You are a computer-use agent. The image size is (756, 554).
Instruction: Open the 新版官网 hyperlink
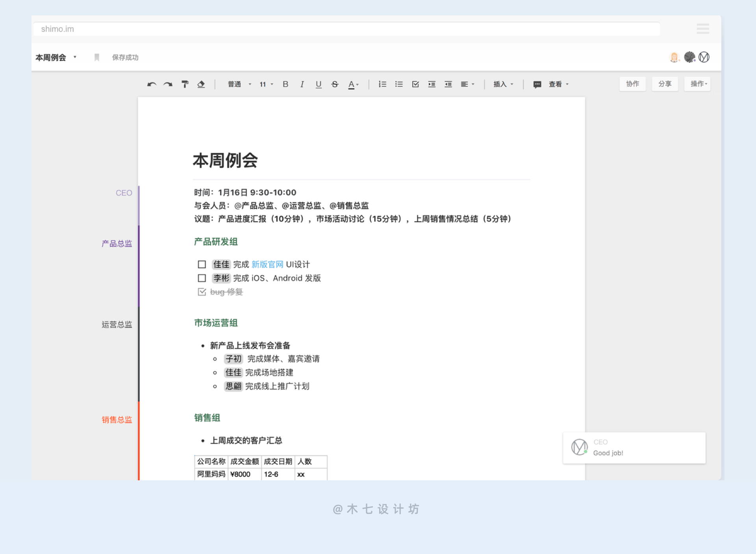pyautogui.click(x=267, y=264)
